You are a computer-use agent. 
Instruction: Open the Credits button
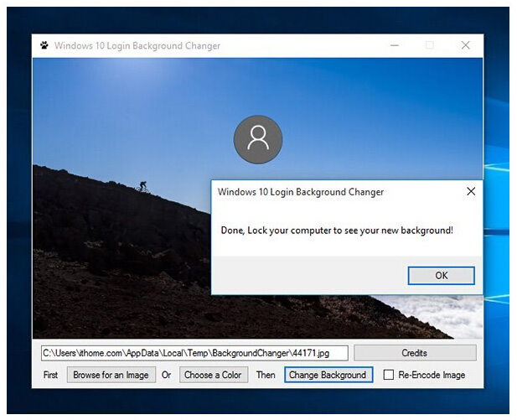[x=415, y=353]
